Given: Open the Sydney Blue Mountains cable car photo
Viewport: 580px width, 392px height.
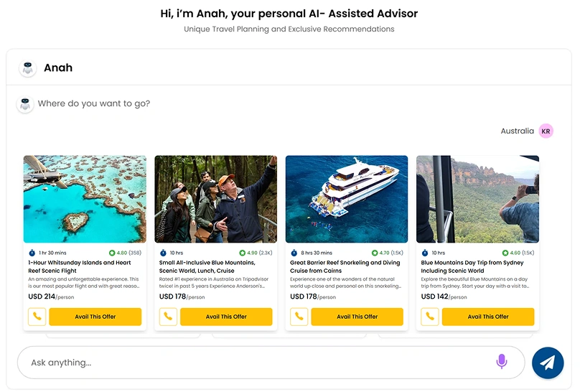Looking at the screenshot, I should 477,199.
